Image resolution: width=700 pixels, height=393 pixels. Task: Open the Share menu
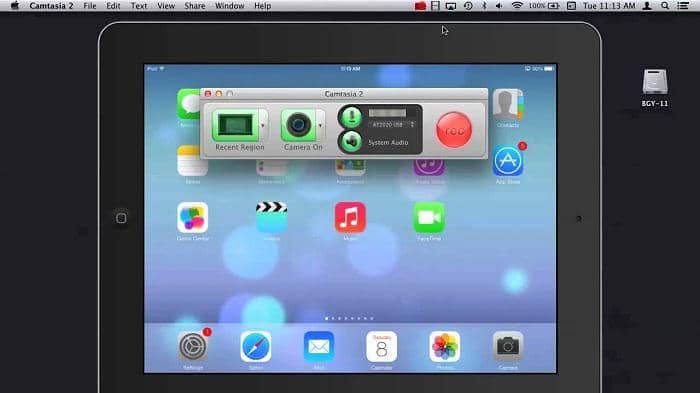pos(195,6)
